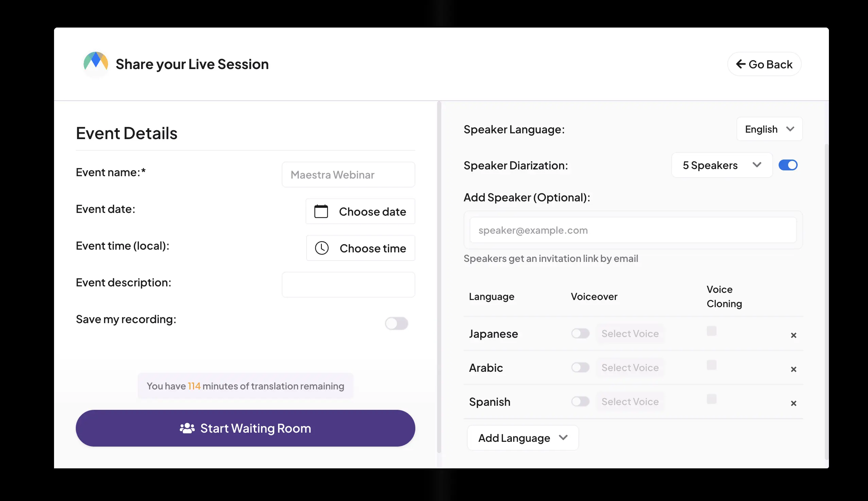Click the speaker email input field

coord(632,230)
